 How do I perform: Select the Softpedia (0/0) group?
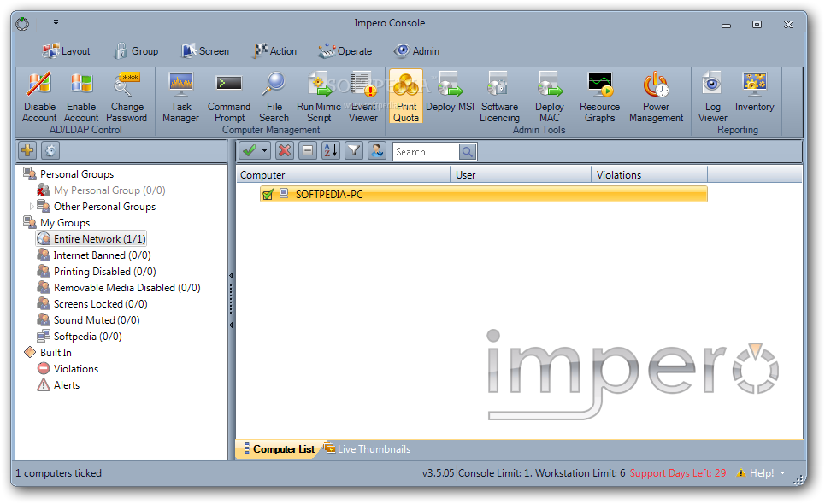(80, 337)
